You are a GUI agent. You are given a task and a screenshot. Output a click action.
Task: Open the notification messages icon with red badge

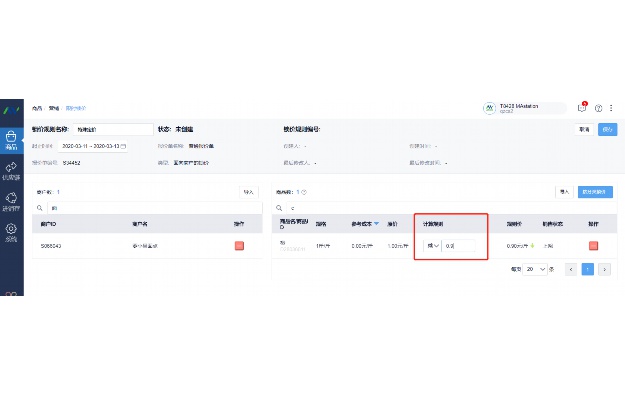click(582, 108)
